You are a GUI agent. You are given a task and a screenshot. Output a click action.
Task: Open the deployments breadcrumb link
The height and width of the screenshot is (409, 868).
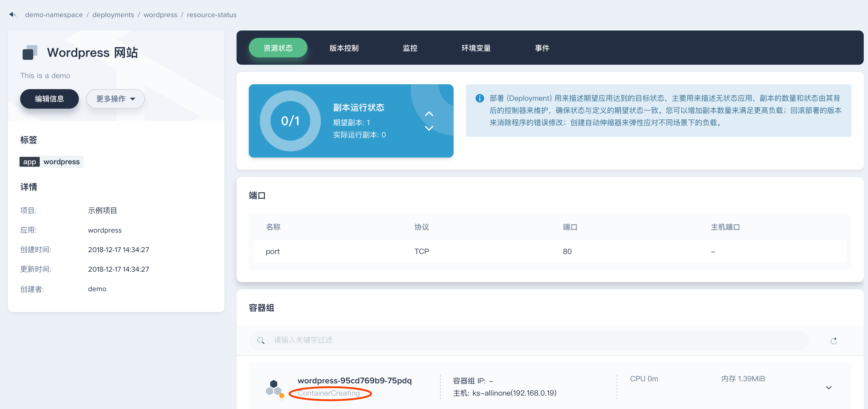(113, 14)
